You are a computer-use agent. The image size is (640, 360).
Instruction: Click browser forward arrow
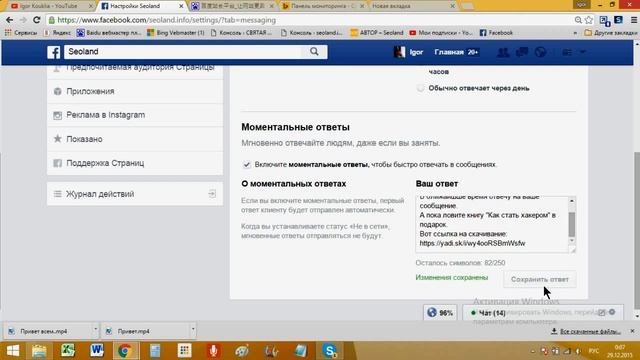(x=23, y=20)
